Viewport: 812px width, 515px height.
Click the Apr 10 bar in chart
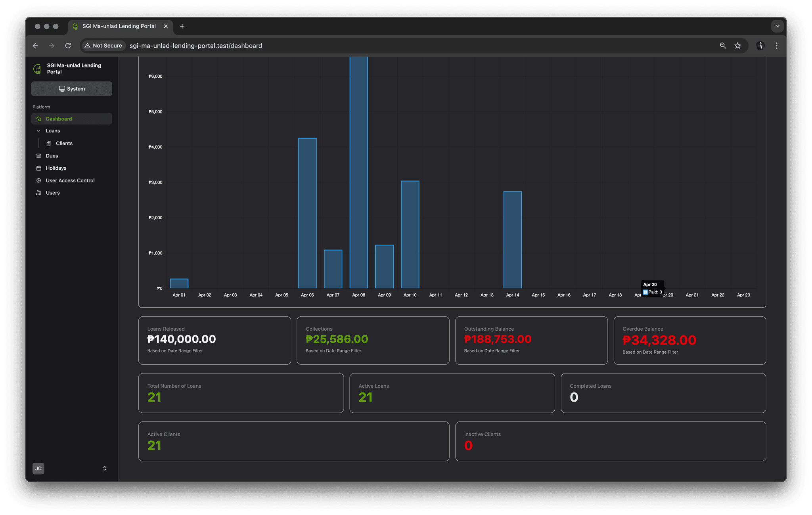(x=410, y=235)
